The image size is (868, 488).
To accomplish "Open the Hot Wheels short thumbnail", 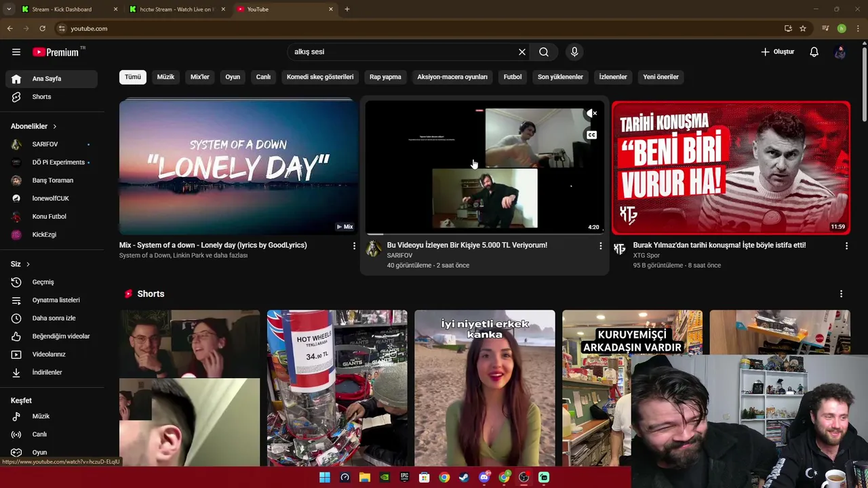I will tap(337, 388).
